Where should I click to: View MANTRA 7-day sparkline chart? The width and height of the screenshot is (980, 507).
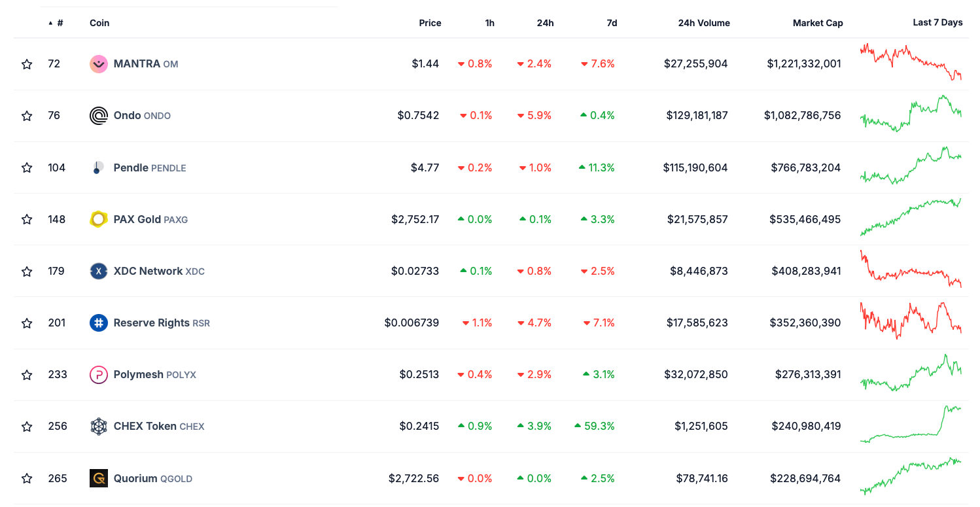click(911, 62)
